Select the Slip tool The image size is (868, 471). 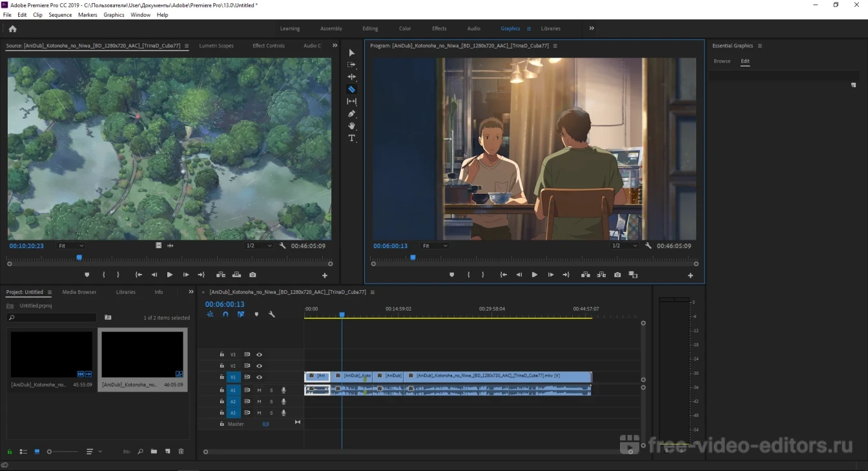point(351,101)
